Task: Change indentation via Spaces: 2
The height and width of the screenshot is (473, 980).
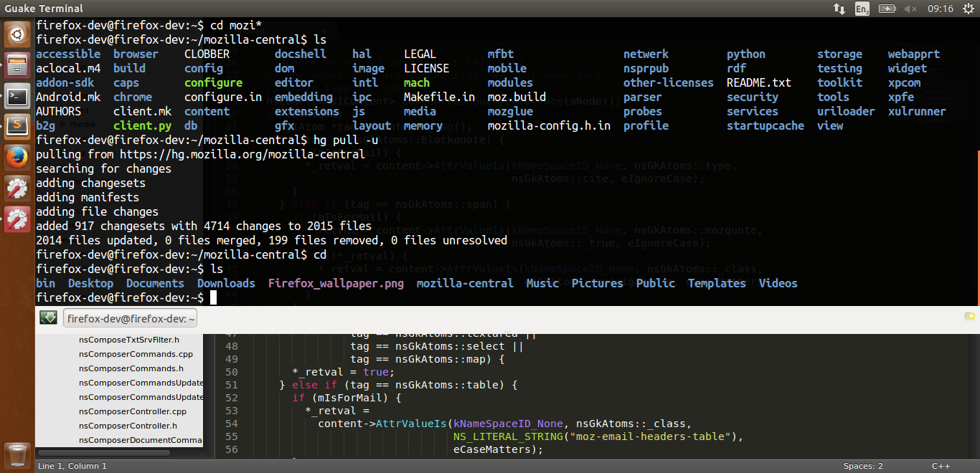Action: [863, 466]
